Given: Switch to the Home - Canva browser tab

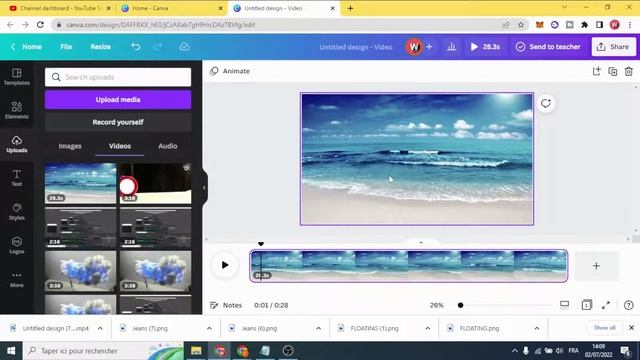Looking at the screenshot, I should tap(171, 8).
